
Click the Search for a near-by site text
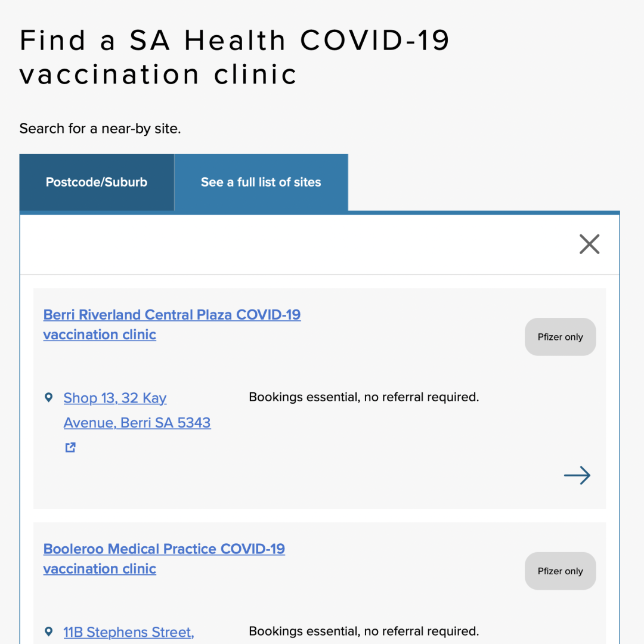click(x=100, y=129)
